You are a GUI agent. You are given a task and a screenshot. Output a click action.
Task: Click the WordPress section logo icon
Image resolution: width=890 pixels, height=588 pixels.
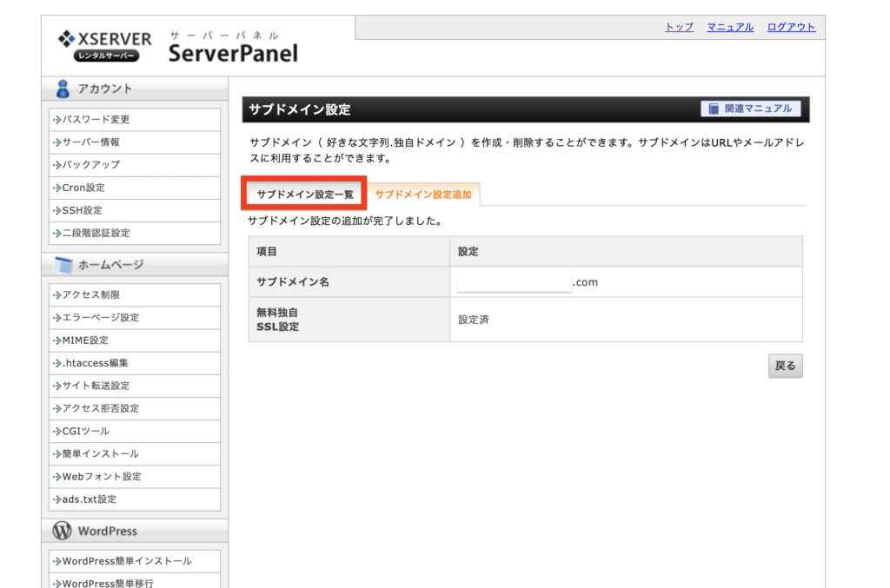click(x=62, y=531)
